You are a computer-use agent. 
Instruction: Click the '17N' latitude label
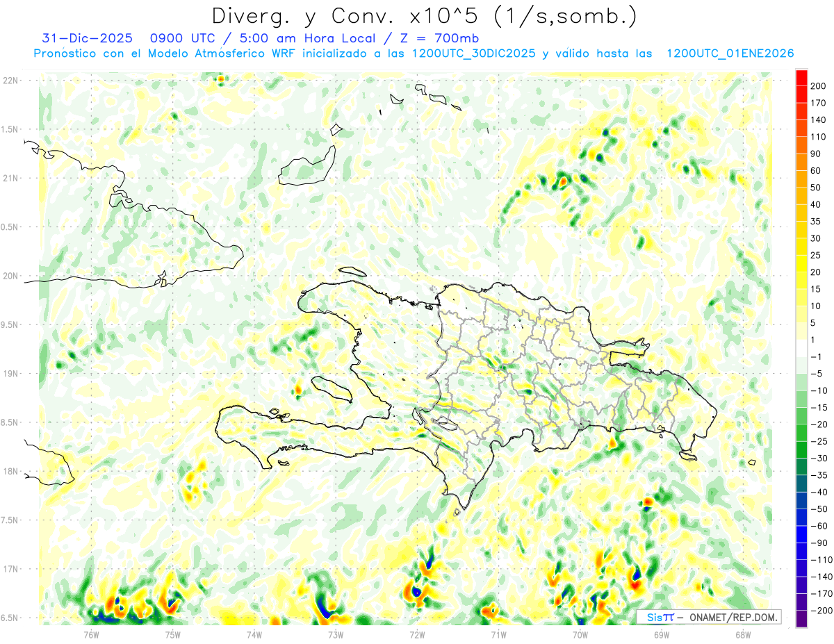tap(10, 569)
